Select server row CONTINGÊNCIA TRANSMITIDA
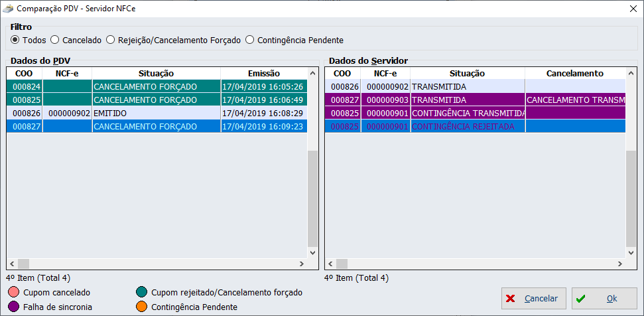The height and width of the screenshot is (316, 644). (468, 114)
